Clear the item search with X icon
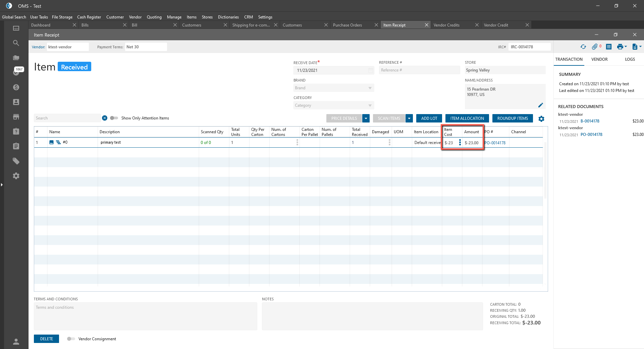The width and height of the screenshot is (644, 349). 105,118
